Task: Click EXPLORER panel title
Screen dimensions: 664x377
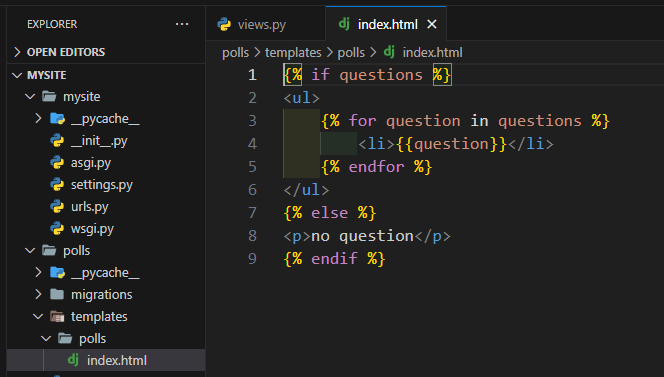Action: [52, 24]
